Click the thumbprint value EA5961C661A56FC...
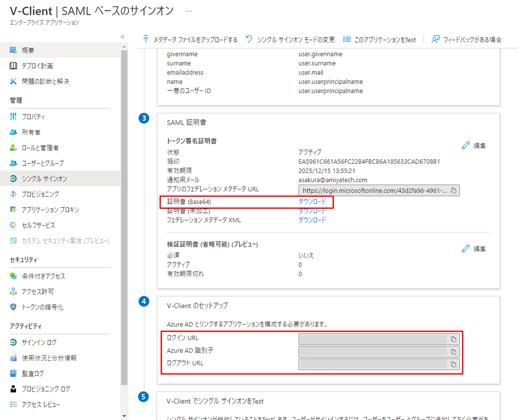Screen dimensions: 518x420 click(x=369, y=161)
